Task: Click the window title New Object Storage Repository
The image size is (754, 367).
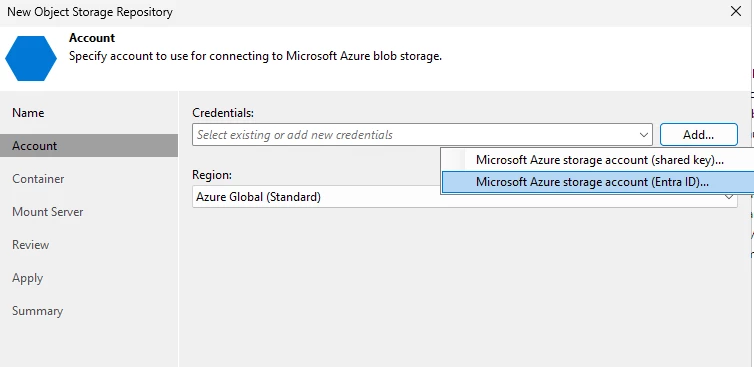Action: (90, 12)
